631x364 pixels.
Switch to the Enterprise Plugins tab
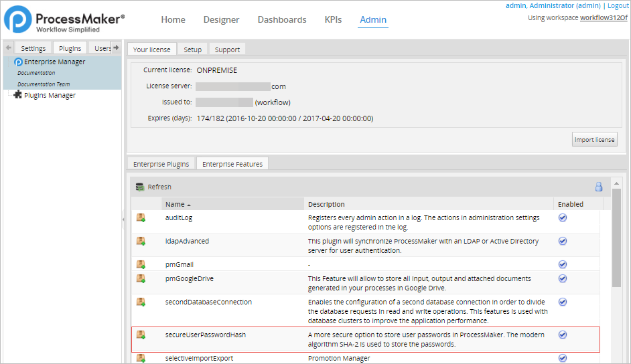[161, 164]
